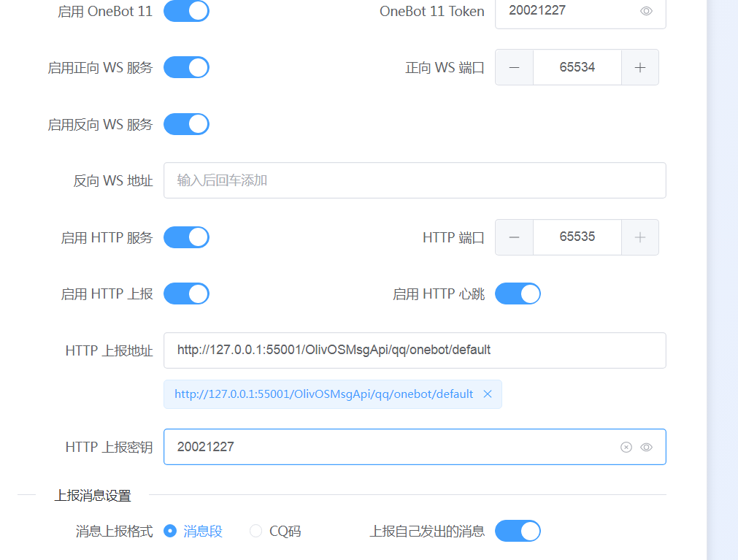This screenshot has height=560, width=738.
Task: Switch off 启用 HTTP 服务
Action: [186, 237]
